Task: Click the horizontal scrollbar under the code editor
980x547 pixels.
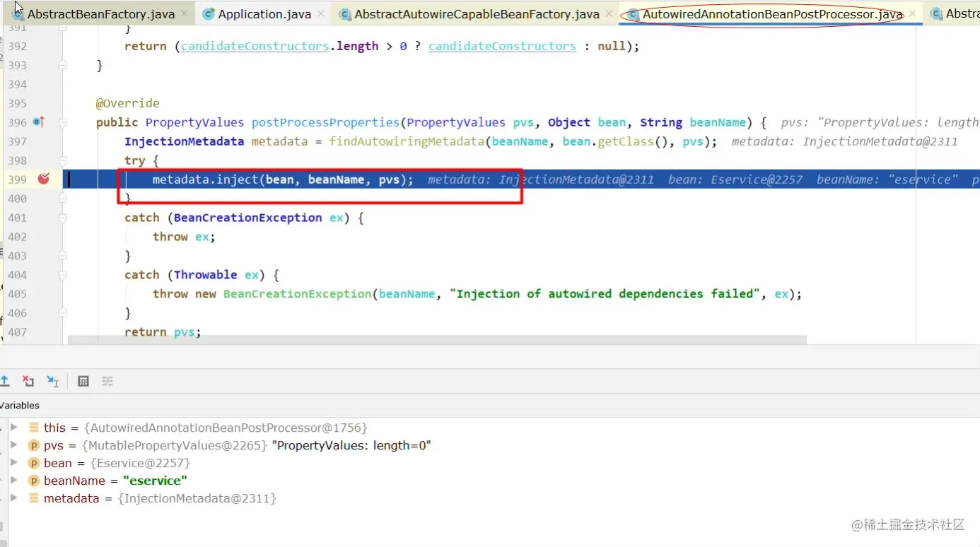Action: click(x=437, y=340)
